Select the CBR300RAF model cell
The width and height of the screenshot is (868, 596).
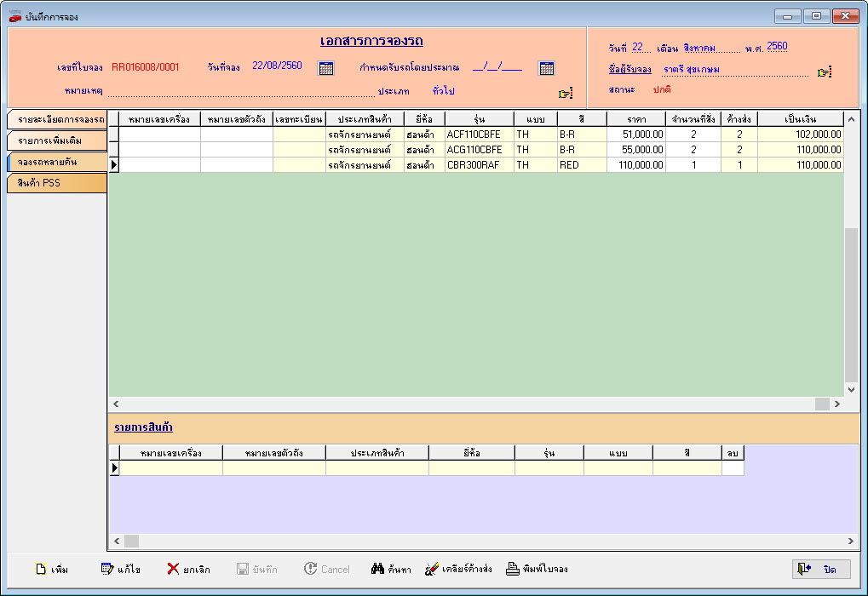pos(480,165)
